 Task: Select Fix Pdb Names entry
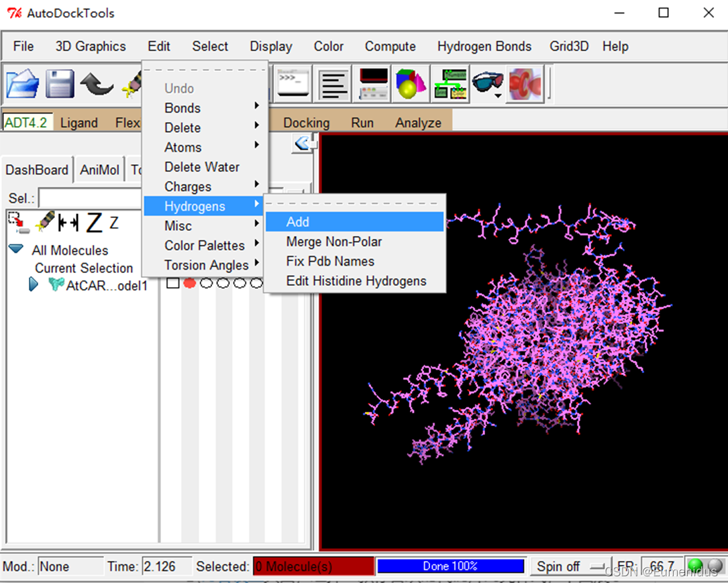[355, 262]
